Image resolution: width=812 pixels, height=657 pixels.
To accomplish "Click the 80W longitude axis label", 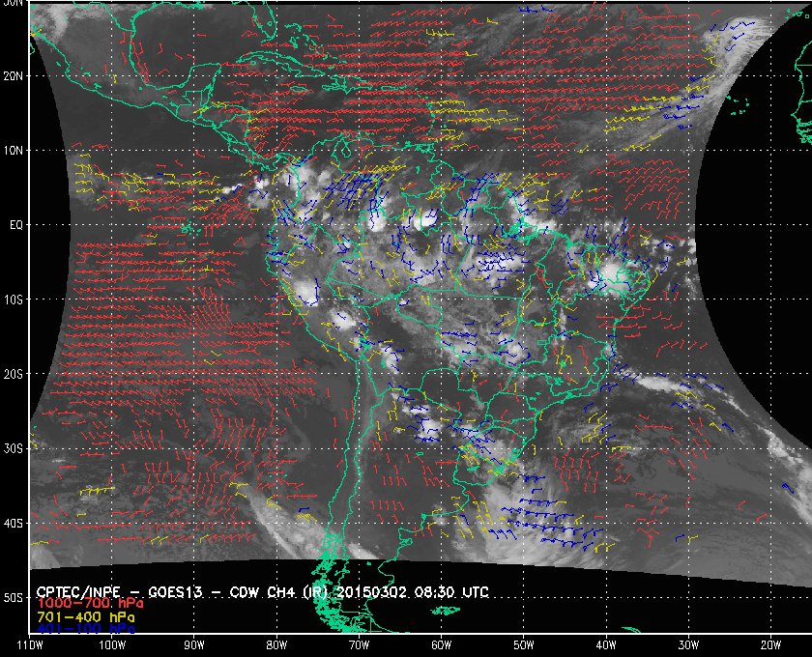I will [276, 645].
